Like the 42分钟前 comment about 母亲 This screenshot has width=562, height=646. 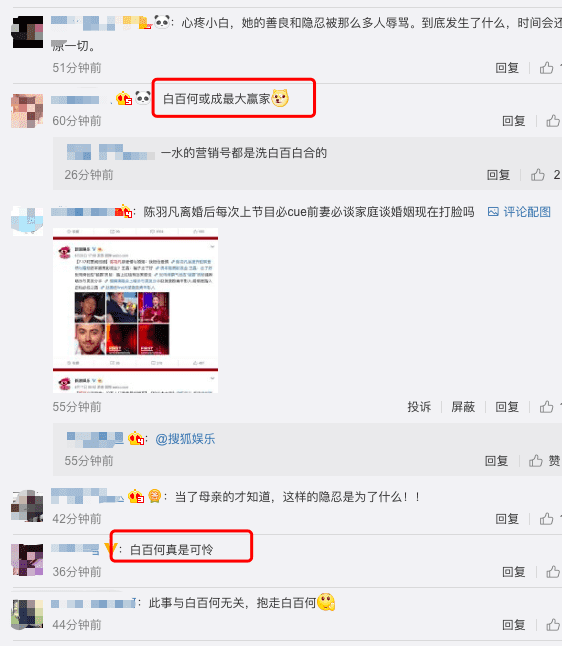[547, 519]
